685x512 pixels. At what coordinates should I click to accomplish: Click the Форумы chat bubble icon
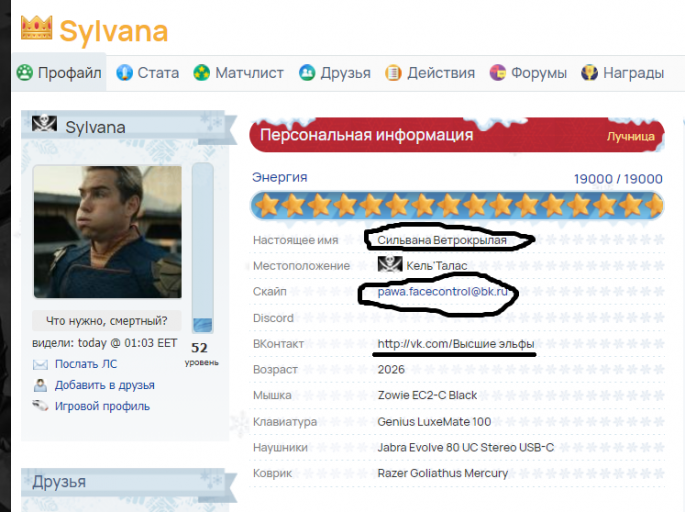(x=498, y=73)
